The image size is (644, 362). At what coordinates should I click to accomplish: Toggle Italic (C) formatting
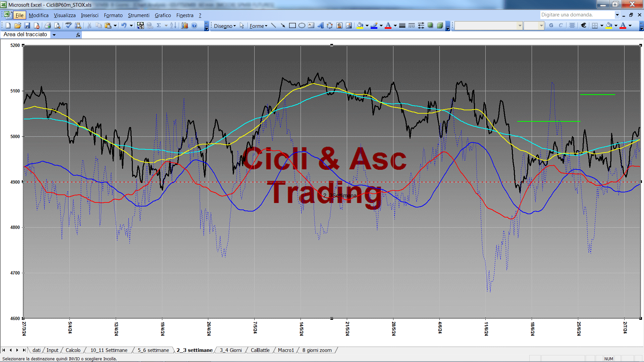tap(560, 26)
